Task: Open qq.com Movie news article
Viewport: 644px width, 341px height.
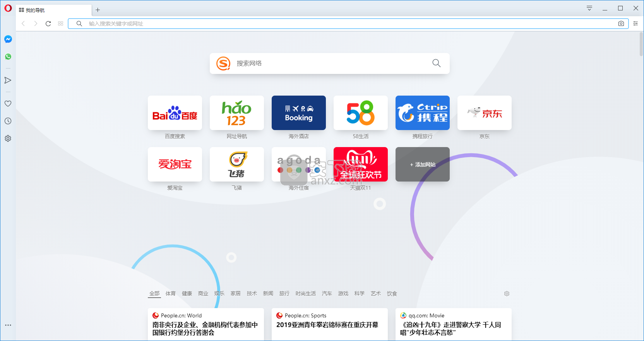Action: click(x=454, y=324)
